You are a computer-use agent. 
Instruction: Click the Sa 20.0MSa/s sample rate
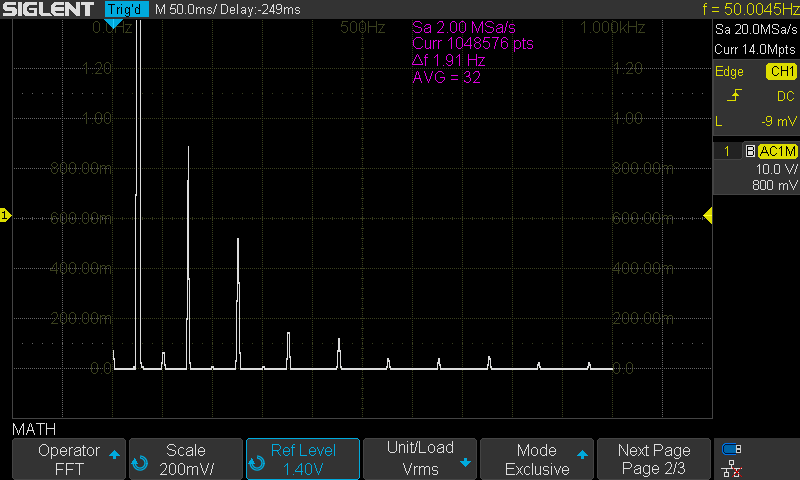(x=756, y=30)
